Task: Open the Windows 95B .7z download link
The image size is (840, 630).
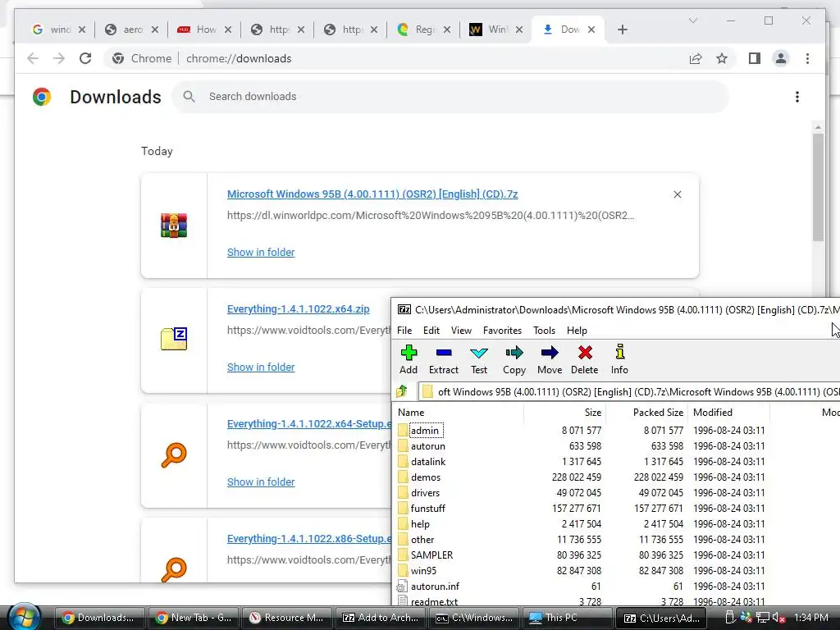Action: (x=372, y=194)
